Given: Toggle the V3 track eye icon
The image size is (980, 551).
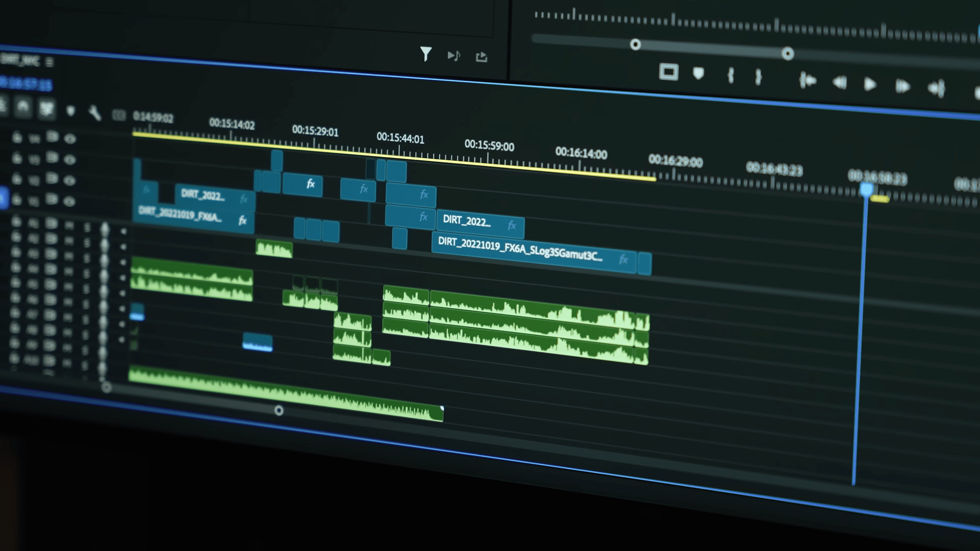Looking at the screenshot, I should pos(70,160).
